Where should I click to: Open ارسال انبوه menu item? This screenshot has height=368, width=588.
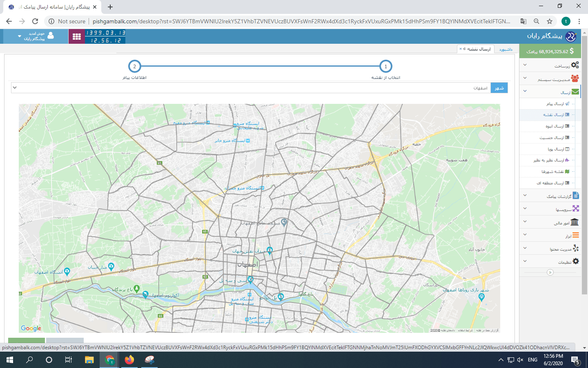click(557, 126)
